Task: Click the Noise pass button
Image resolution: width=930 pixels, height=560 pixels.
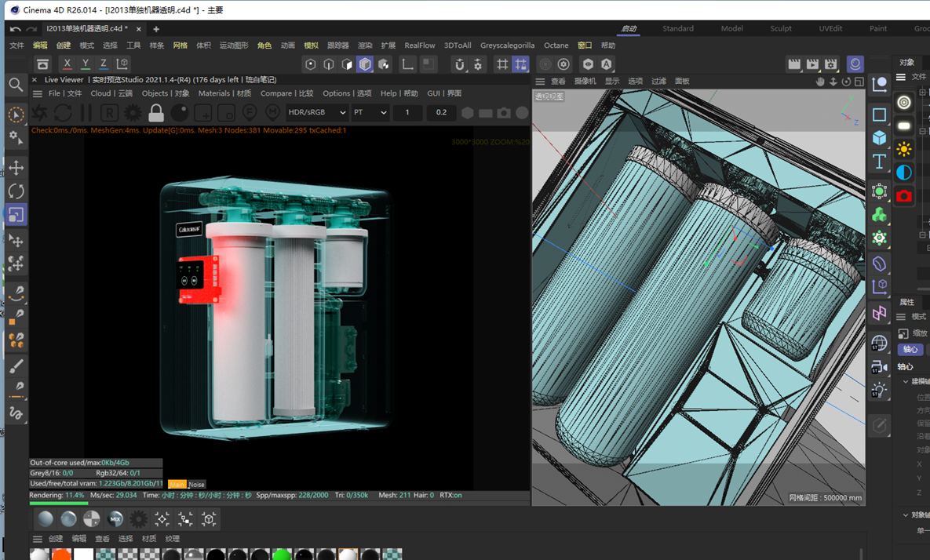Action: tap(196, 484)
